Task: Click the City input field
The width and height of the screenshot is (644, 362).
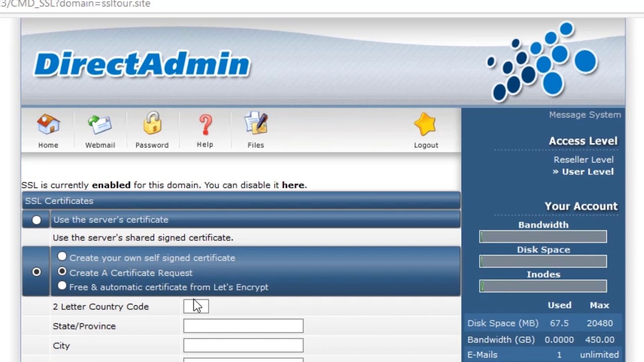Action: pos(244,345)
